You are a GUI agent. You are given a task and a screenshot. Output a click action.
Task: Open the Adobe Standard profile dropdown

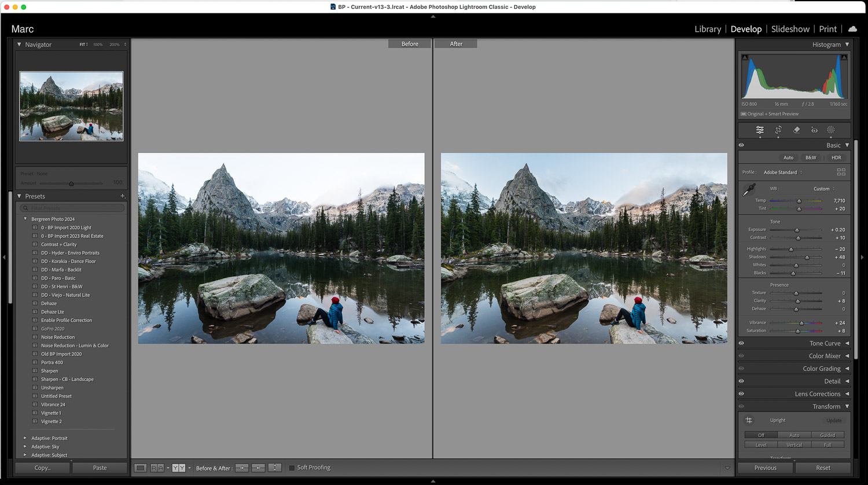(x=782, y=172)
